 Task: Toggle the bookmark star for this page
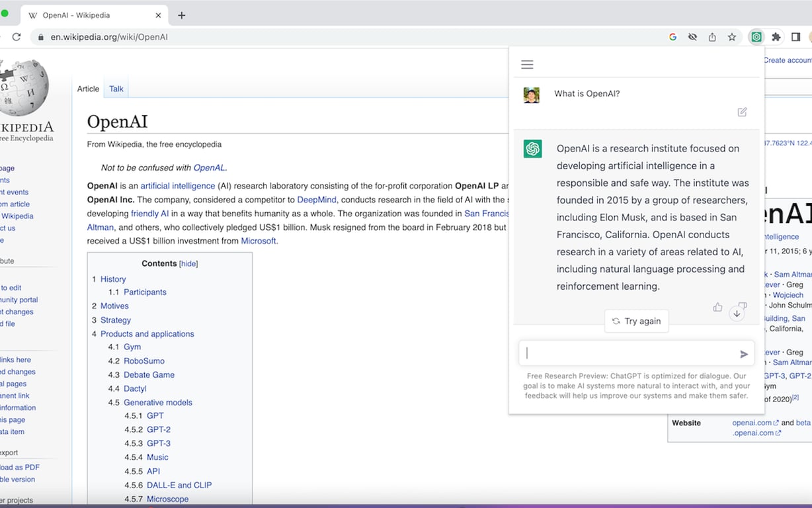732,37
